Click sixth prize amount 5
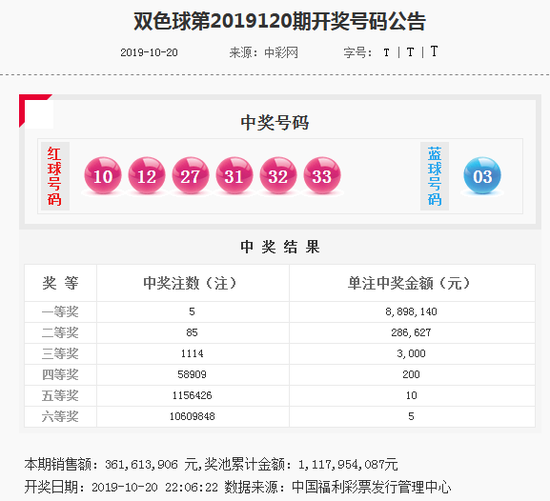Screen dimensions: 550x501 (x=411, y=416)
